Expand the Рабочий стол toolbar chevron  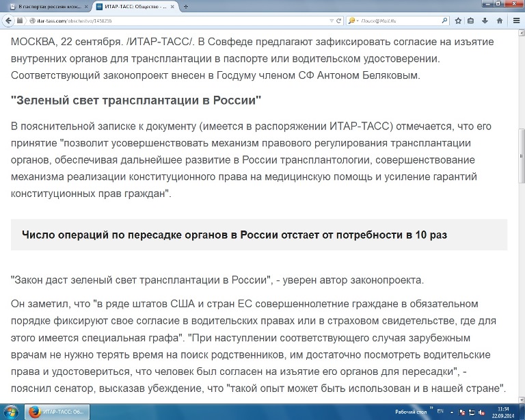pos(431,408)
